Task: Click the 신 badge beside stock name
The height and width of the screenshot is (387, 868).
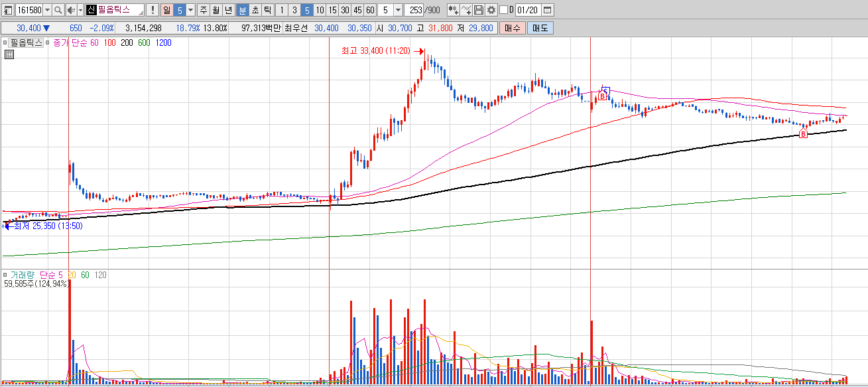Action: click(x=92, y=10)
